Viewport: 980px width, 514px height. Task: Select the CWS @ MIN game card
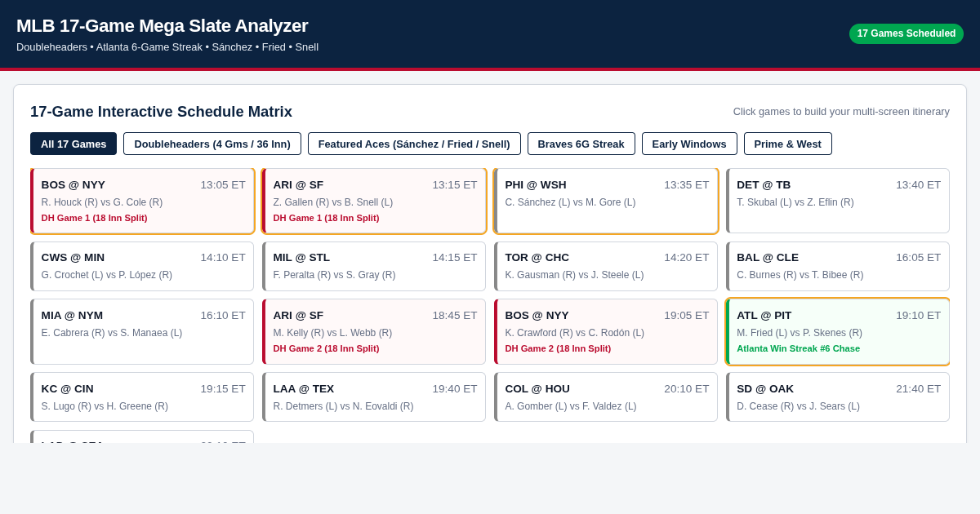142,266
